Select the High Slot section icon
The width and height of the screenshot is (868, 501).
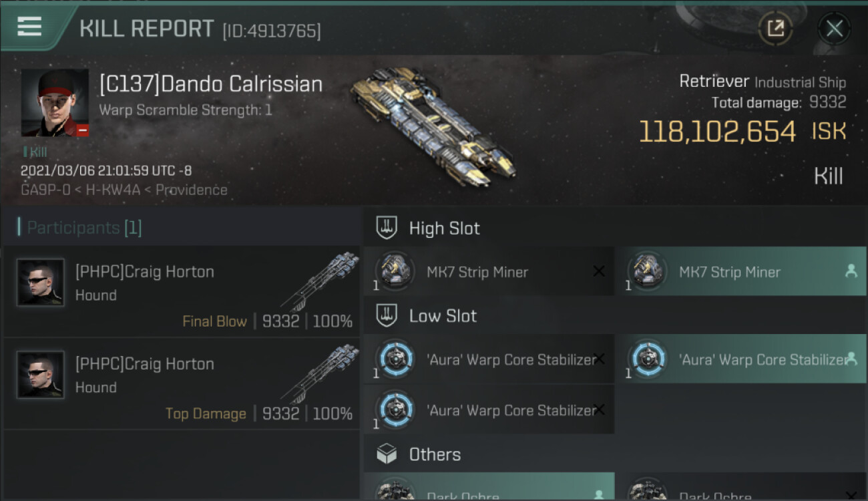coord(387,228)
